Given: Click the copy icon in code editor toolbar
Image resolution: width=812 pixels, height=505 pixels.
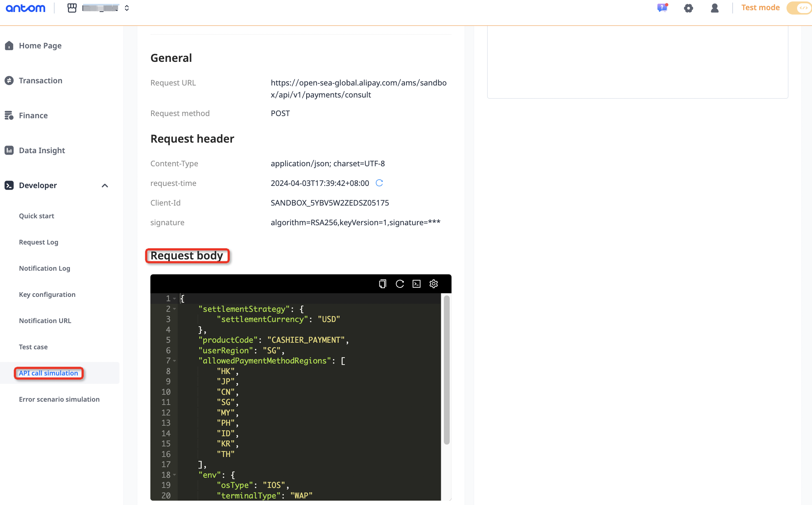Looking at the screenshot, I should pyautogui.click(x=382, y=284).
